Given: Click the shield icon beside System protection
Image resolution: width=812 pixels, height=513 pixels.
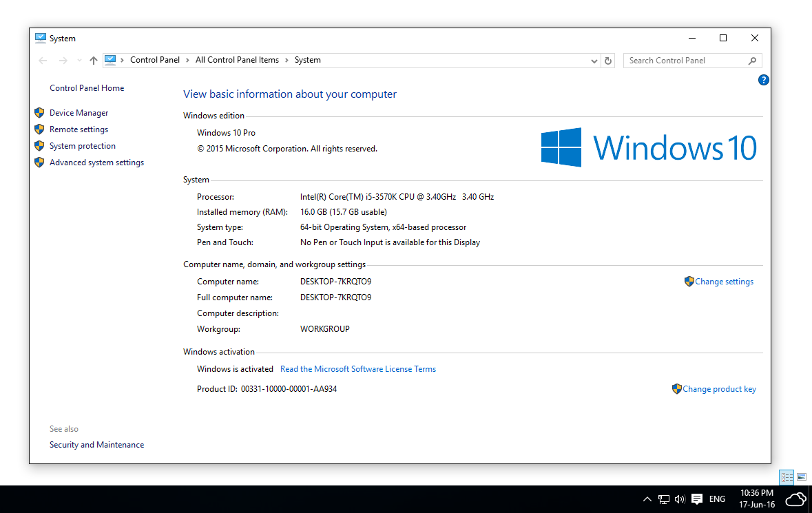Looking at the screenshot, I should pyautogui.click(x=39, y=146).
